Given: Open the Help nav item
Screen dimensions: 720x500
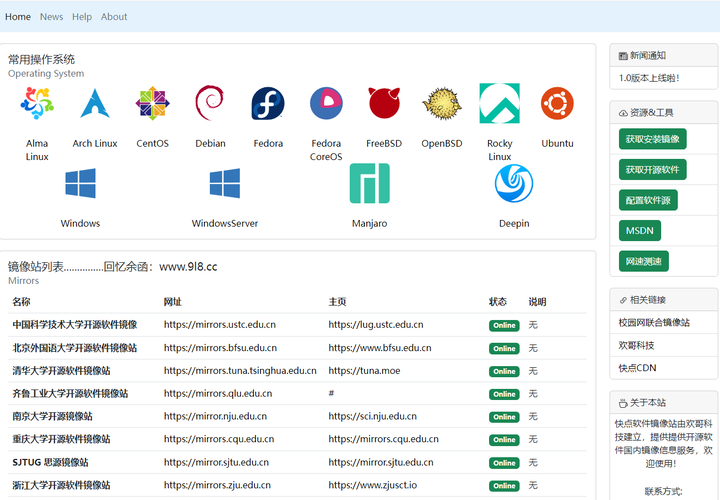Looking at the screenshot, I should (x=82, y=17).
